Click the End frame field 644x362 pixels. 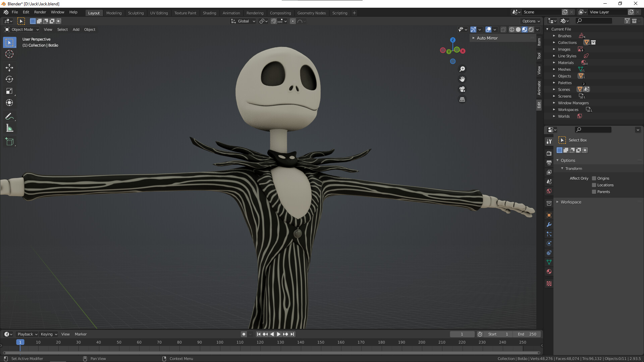tap(527, 334)
